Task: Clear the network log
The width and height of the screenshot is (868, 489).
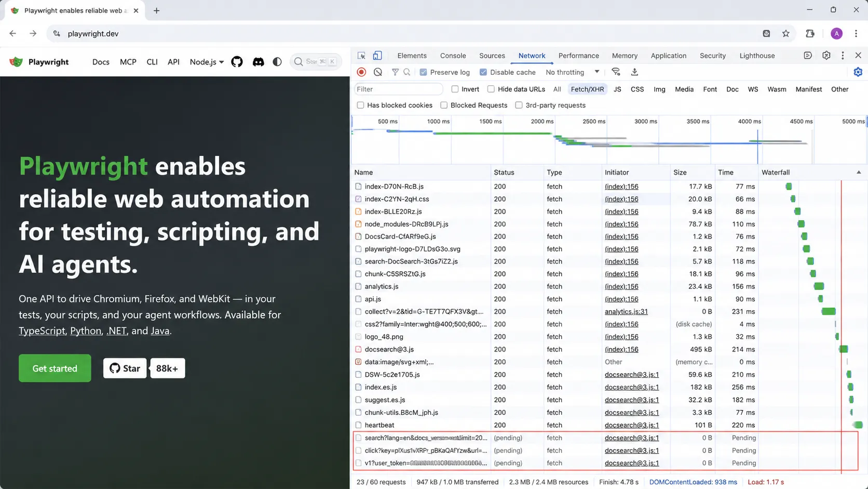Action: pyautogui.click(x=378, y=72)
